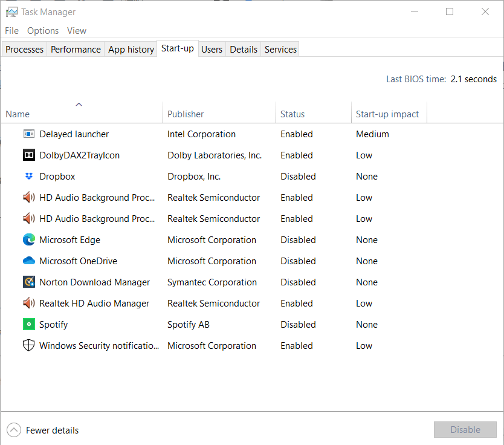504x445 pixels.
Task: Click None impact in Norton Download Manager row
Action: 367,282
